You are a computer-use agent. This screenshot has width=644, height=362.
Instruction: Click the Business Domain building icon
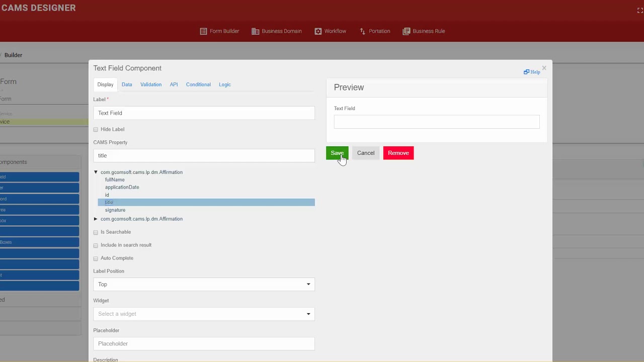pos(255,31)
